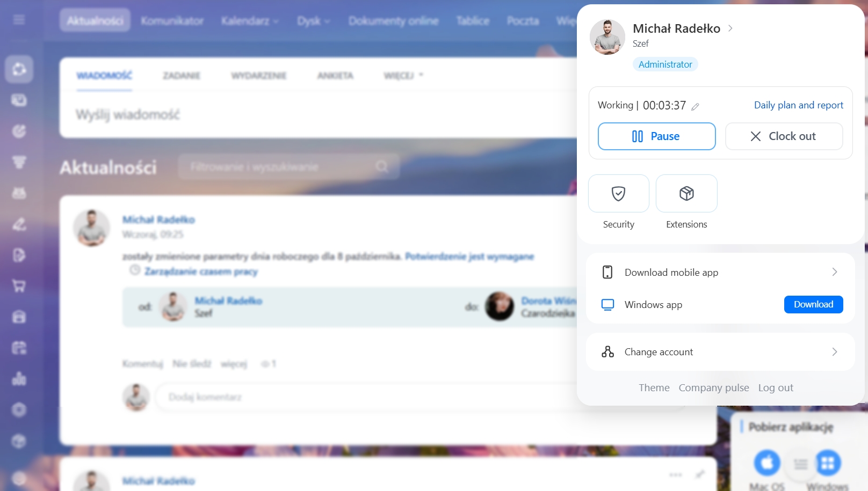This screenshot has height=491, width=868.
Task: Click the Windows icon under Pobierz aplikację
Action: (x=828, y=463)
